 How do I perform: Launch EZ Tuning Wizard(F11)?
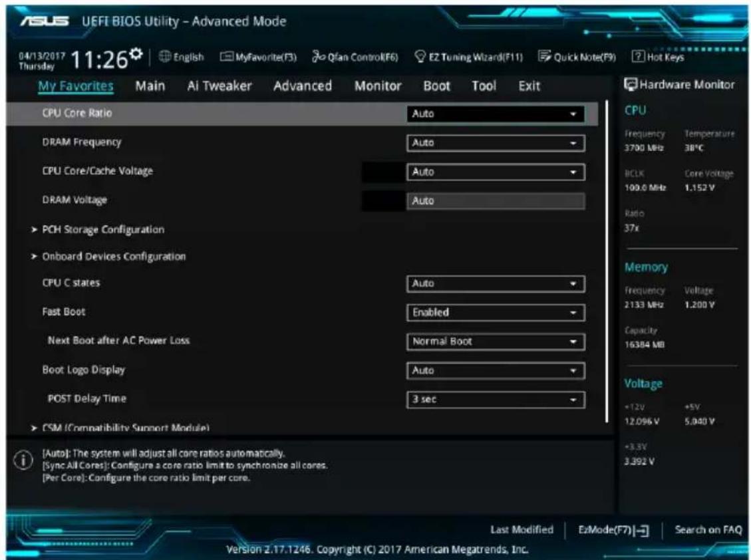[x=468, y=57]
